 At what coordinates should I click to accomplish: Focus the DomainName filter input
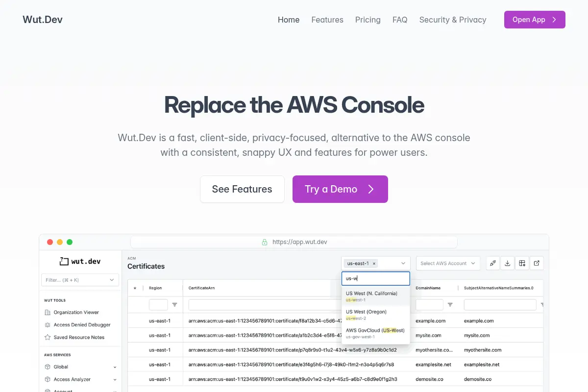(x=430, y=305)
